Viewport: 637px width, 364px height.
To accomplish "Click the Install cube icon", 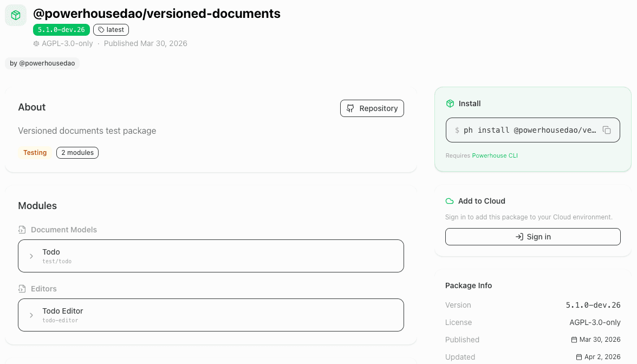I will (450, 103).
